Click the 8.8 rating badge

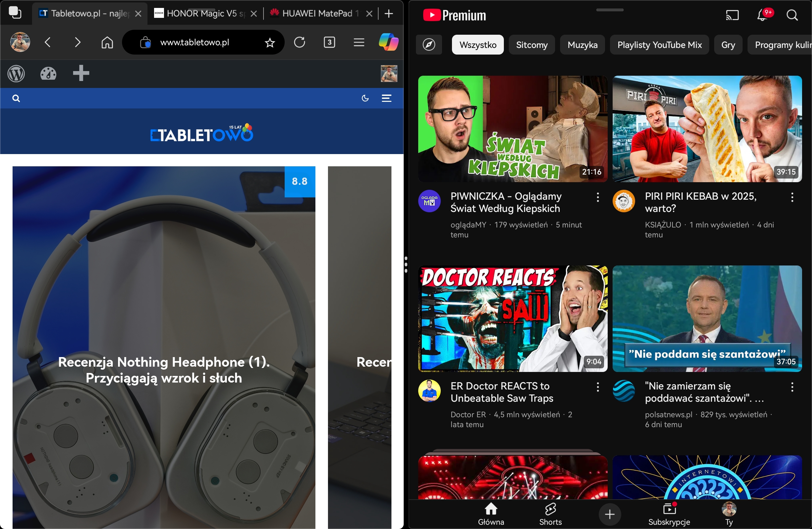click(300, 182)
